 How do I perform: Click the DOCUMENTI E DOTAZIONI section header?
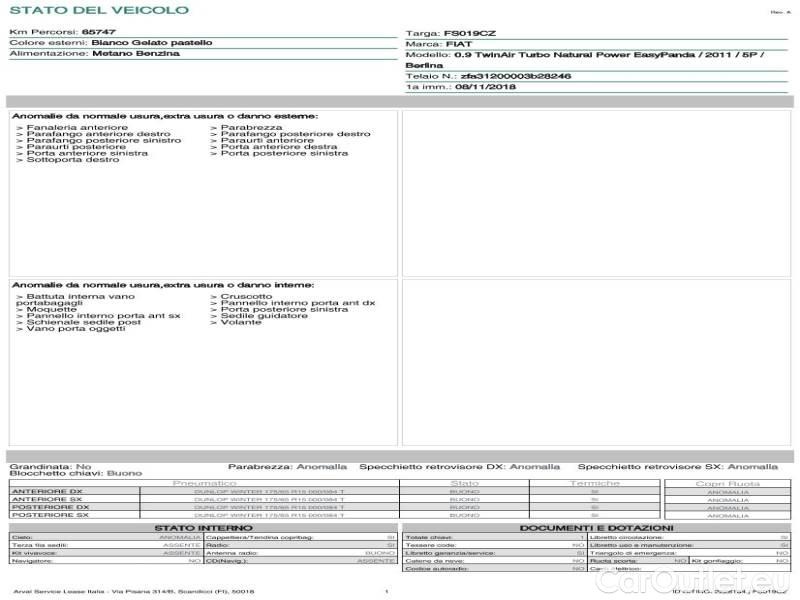click(596, 527)
